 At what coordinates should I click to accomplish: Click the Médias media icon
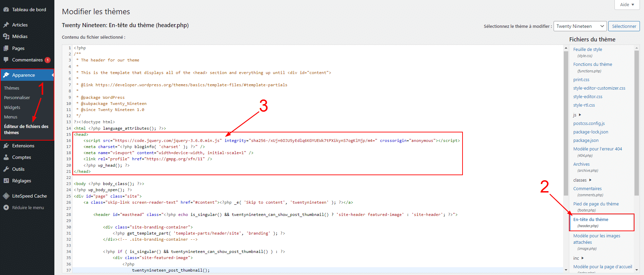click(6, 36)
